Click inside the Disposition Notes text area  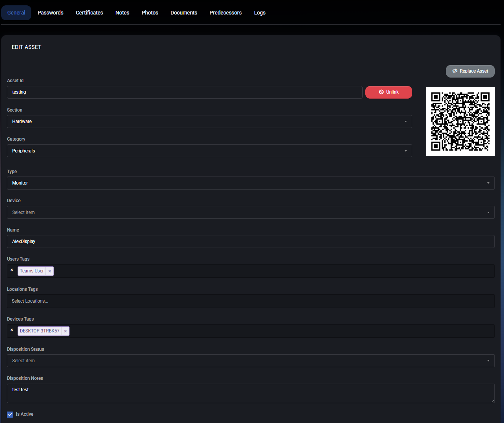click(251, 393)
